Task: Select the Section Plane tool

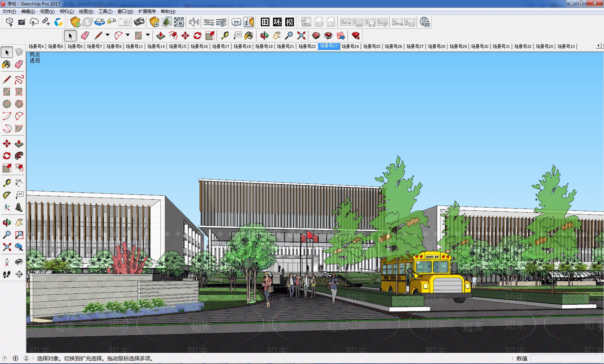Action: pos(19,274)
